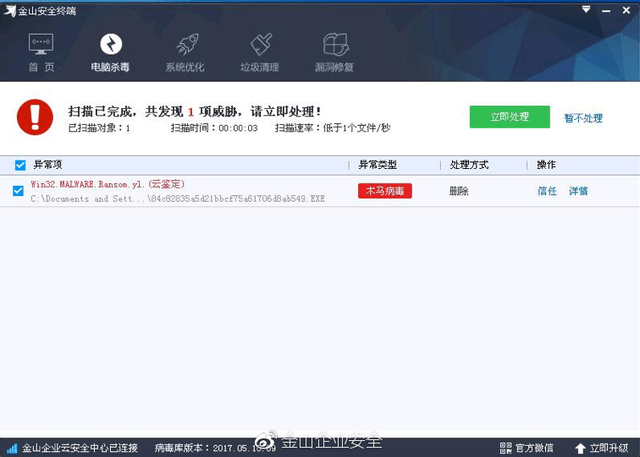Click 金山企业云安全中心已连接 status text
Viewport: 640px width, 457px height.
(x=80, y=448)
